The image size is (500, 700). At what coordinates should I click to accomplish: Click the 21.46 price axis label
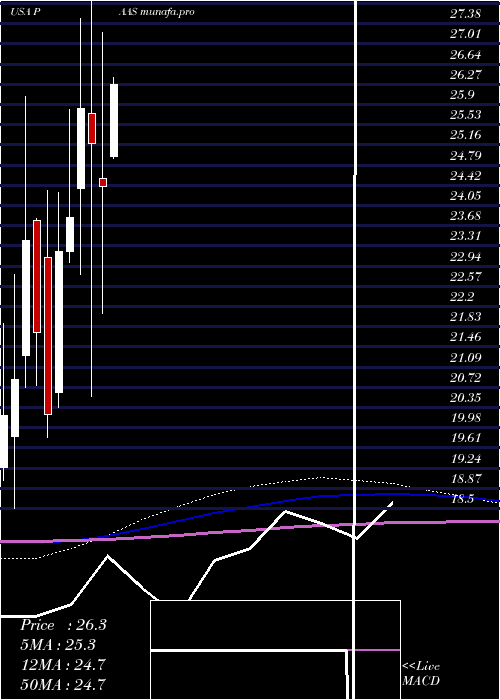(x=465, y=337)
